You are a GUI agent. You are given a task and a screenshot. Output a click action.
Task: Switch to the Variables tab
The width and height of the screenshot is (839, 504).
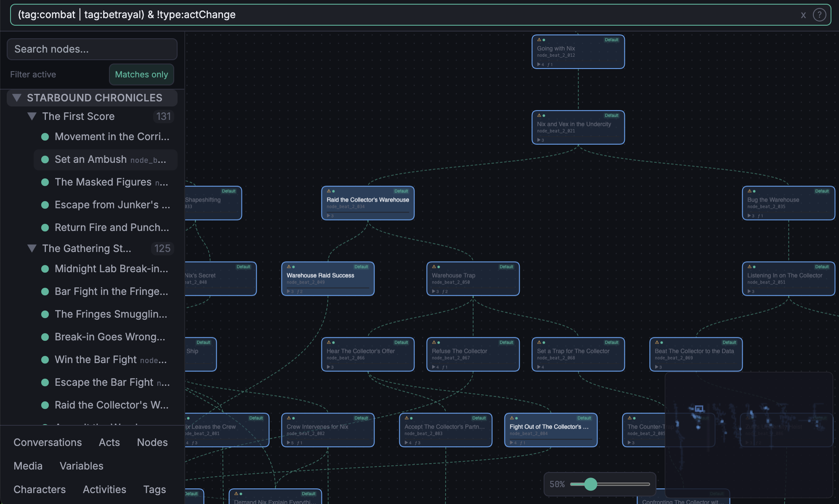(82, 466)
